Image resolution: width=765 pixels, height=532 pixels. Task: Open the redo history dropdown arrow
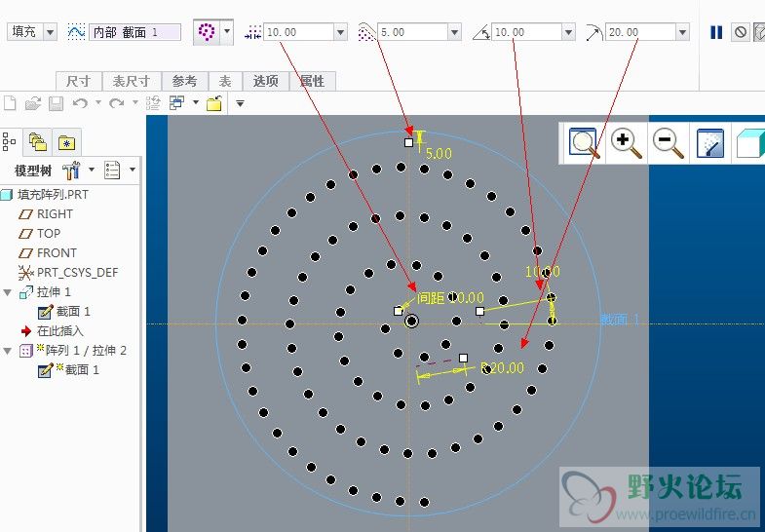(135, 103)
